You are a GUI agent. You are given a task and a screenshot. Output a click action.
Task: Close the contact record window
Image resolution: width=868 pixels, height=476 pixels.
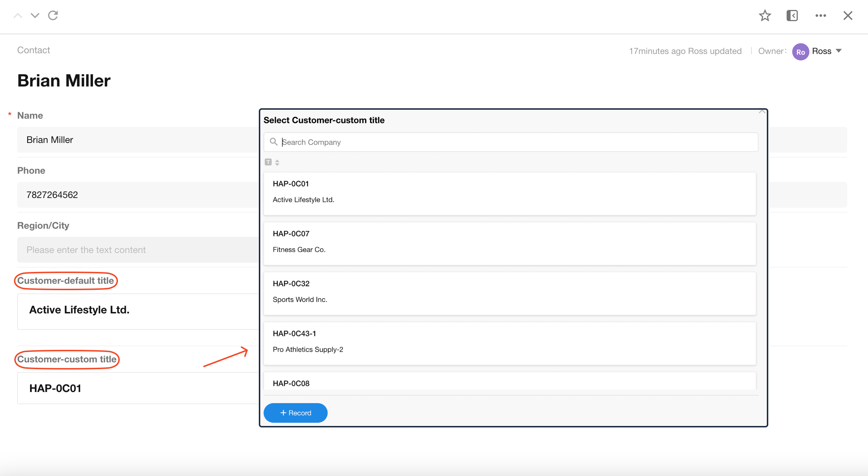[x=848, y=16]
